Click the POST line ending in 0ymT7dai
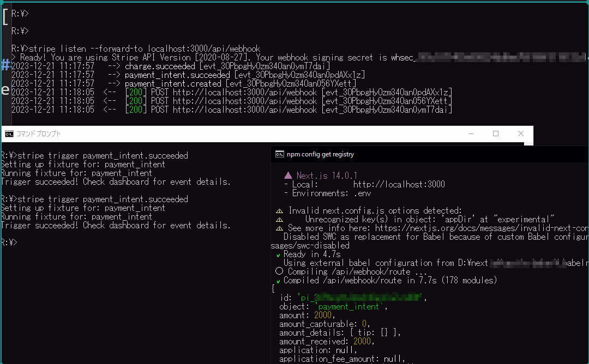 pos(232,110)
